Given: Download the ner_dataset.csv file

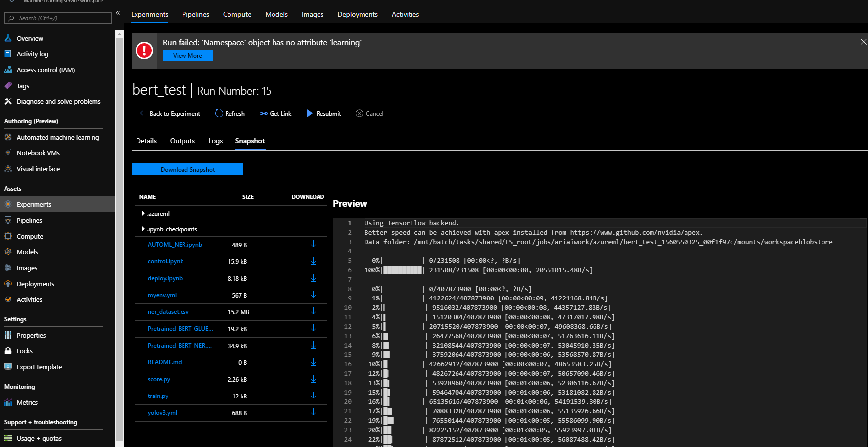Looking at the screenshot, I should 313,312.
